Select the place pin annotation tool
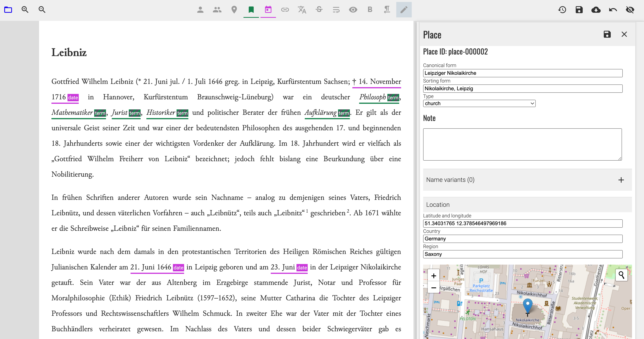 (x=234, y=10)
